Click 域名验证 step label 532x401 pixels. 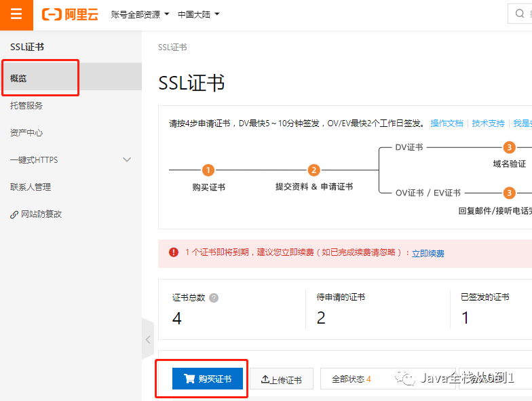pyautogui.click(x=509, y=164)
